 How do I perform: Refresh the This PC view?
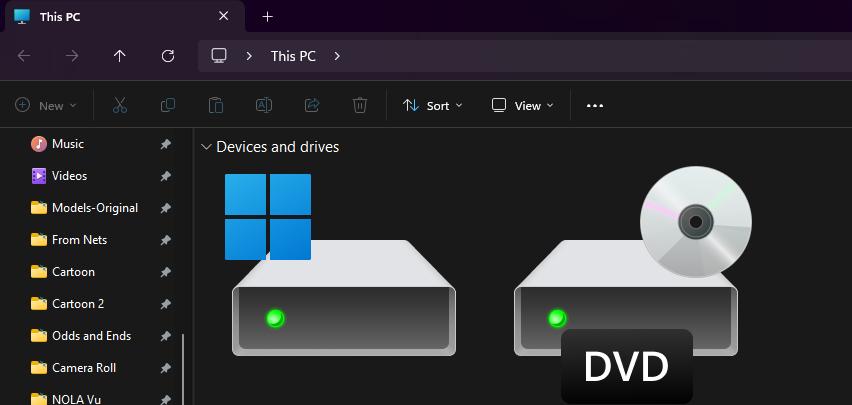[168, 56]
